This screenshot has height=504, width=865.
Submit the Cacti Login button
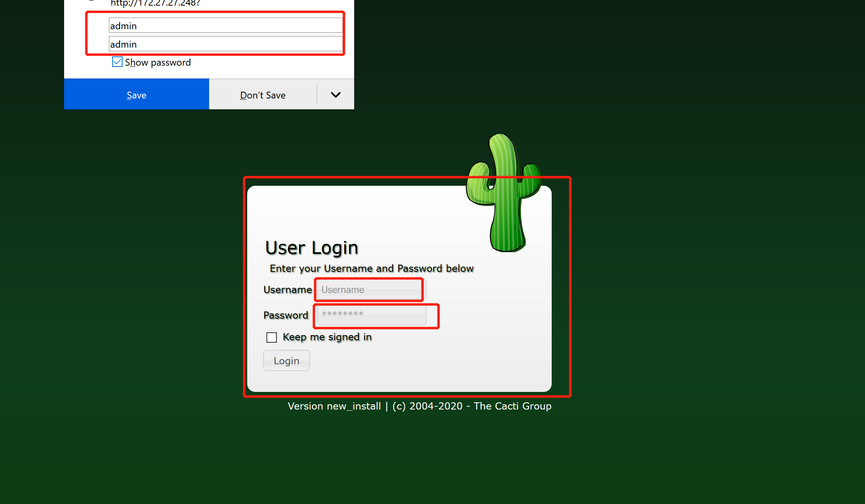(286, 361)
